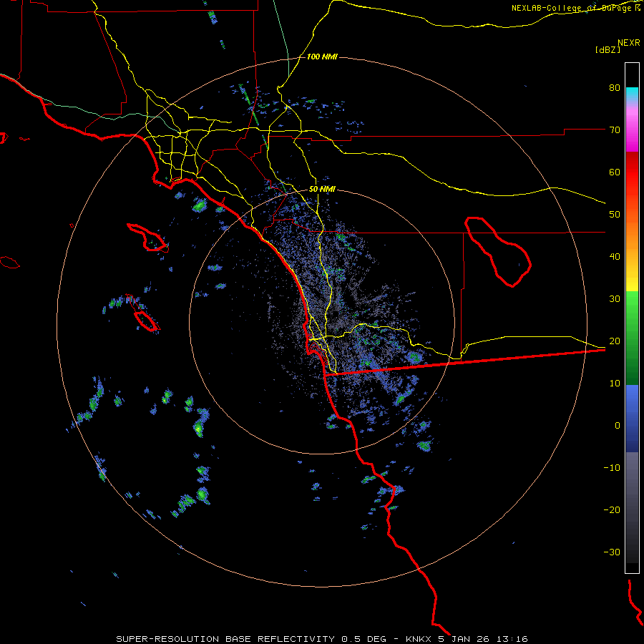Click the -30 value on dBZ scale
Screen dimensions: 644x644
612,552
